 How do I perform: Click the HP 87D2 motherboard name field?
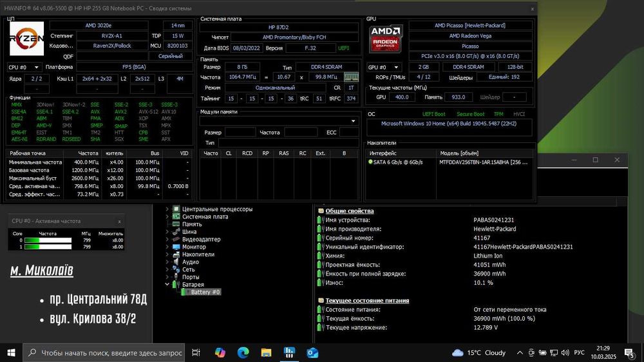tap(279, 27)
